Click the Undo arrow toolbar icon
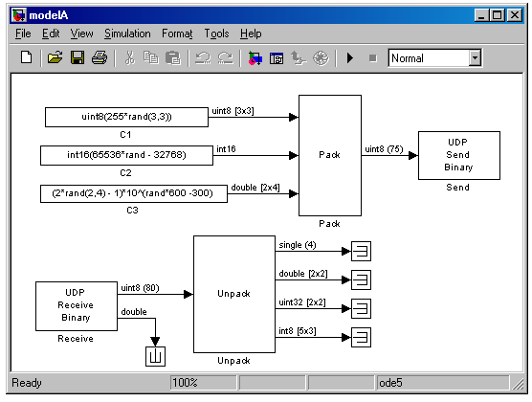This screenshot has width=532, height=402. [x=203, y=58]
